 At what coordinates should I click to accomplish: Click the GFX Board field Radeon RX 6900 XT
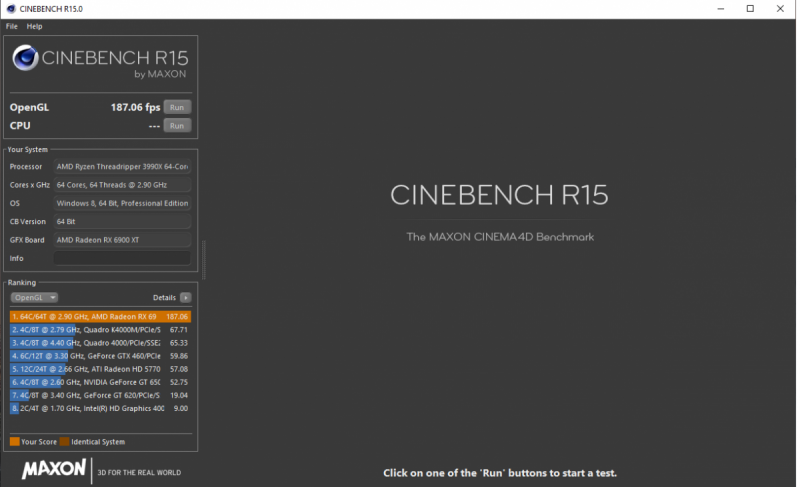pos(122,240)
